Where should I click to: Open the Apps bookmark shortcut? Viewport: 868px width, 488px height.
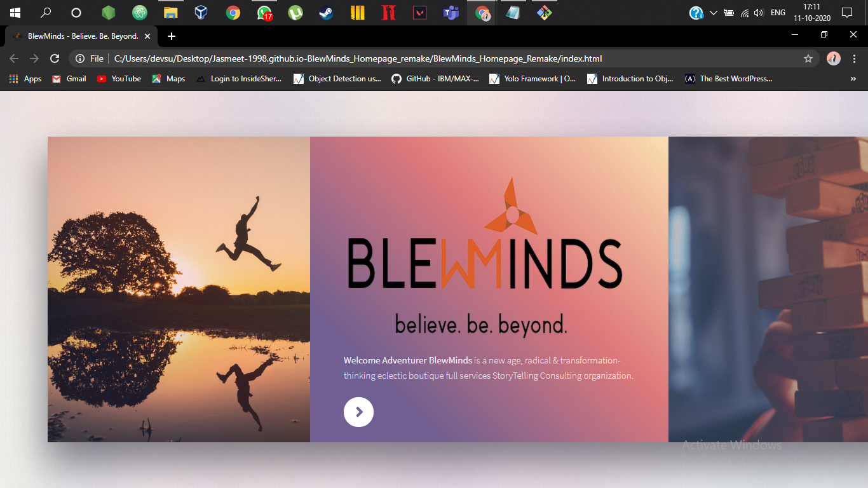(25, 79)
